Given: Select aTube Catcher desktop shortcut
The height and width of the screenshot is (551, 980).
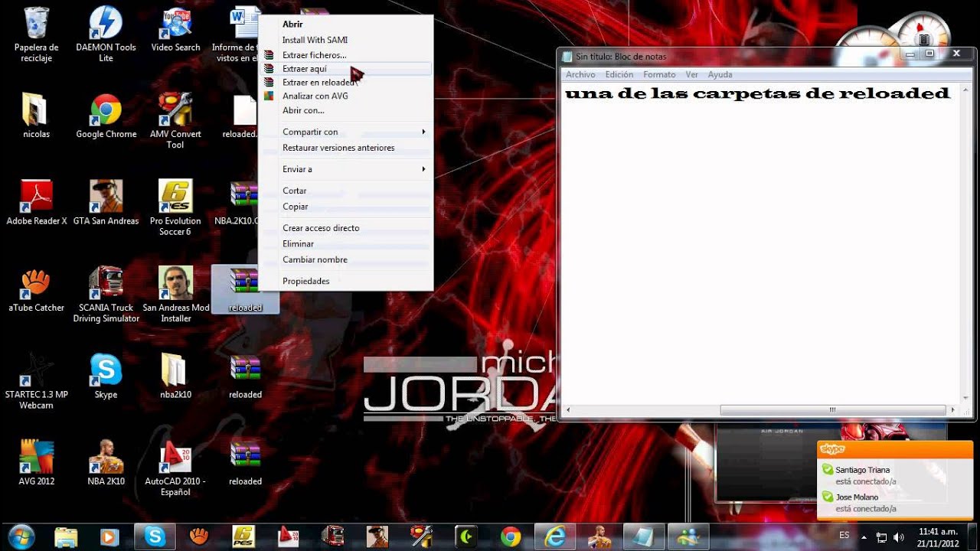Looking at the screenshot, I should point(36,290).
